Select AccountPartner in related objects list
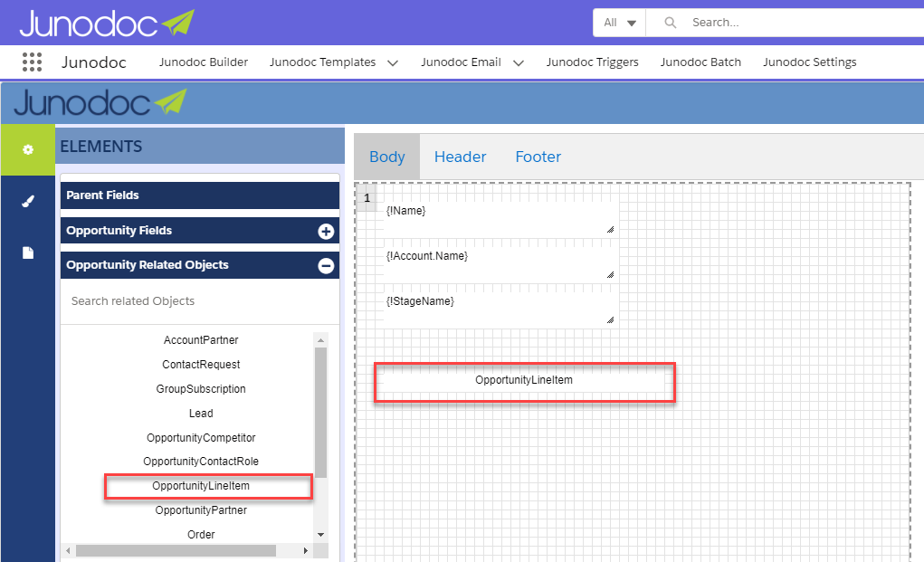Viewport: 924px width, 562px height. [x=201, y=340]
